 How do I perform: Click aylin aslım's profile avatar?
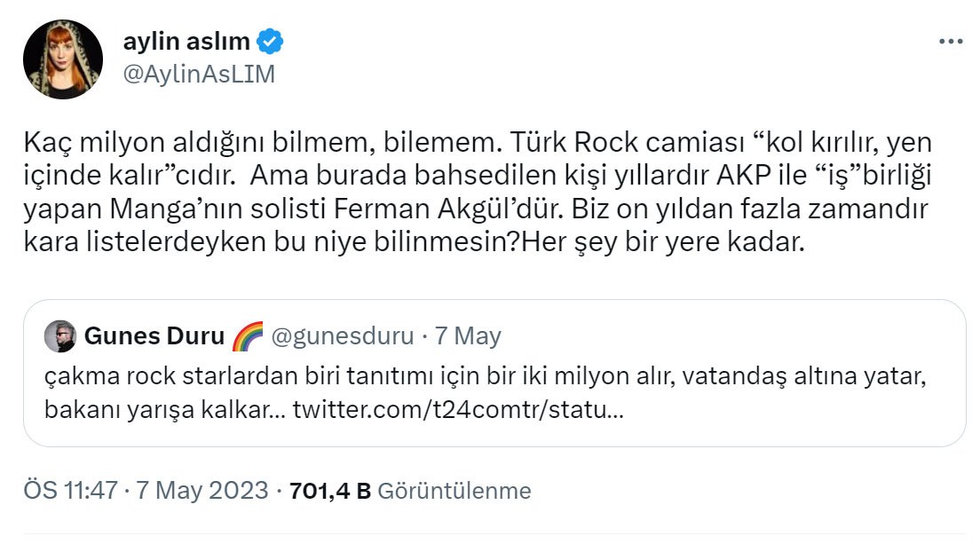tap(61, 59)
